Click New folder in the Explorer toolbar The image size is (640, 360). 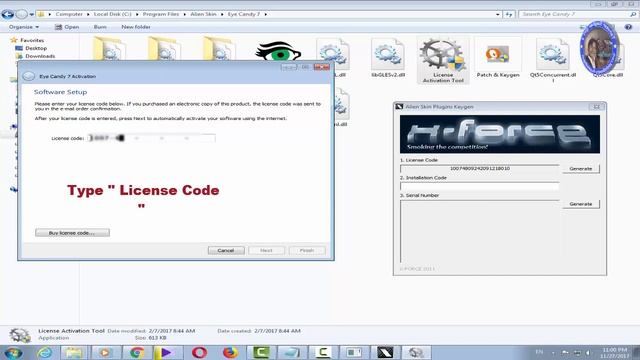coord(136,27)
